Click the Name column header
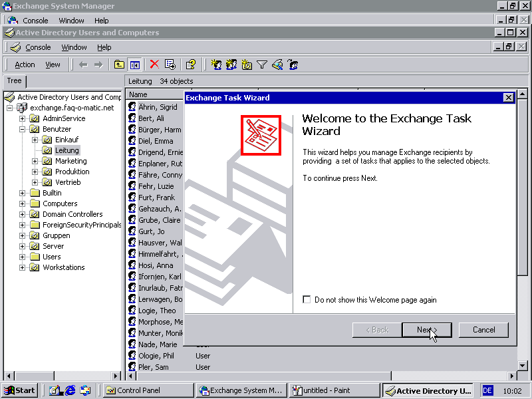Viewport: 532px width, 399px height. (154, 94)
